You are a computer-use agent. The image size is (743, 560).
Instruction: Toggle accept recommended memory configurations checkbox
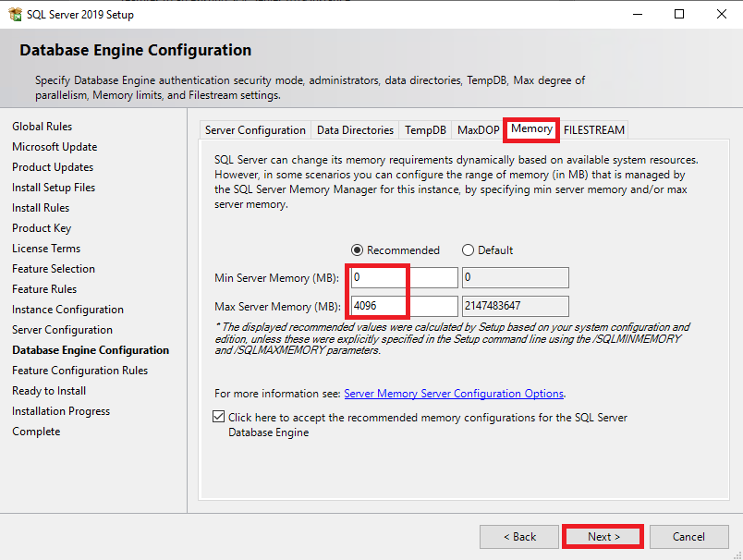tap(218, 417)
